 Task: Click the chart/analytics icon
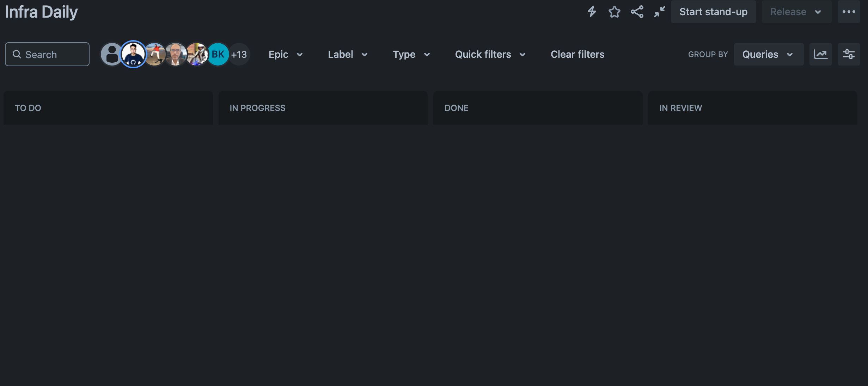pos(821,54)
